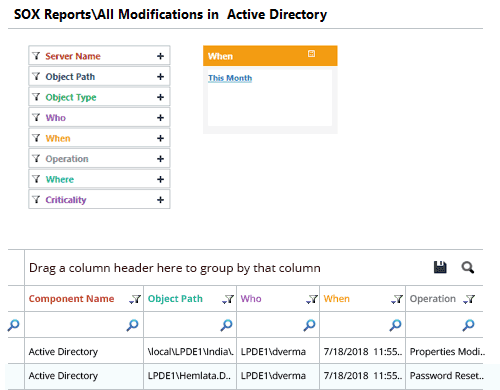Open the Object Path column filter dropdown
Screen dimensions: 500x390
click(x=228, y=299)
